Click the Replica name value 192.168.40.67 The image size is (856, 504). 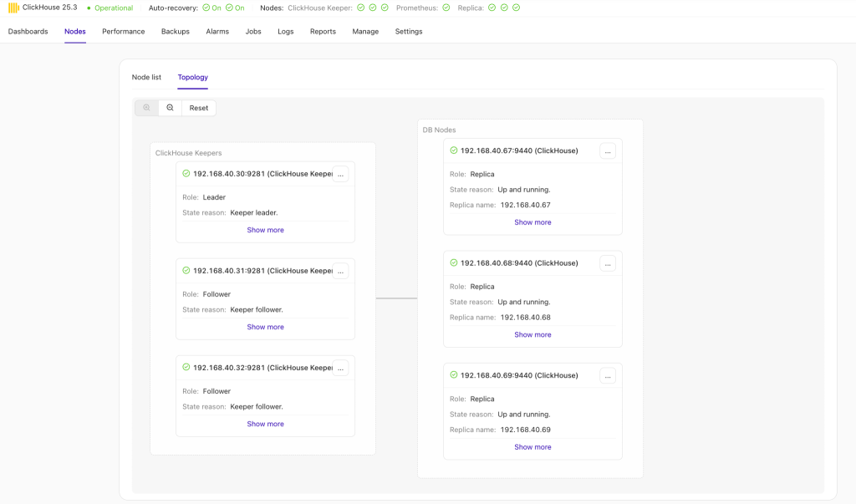pos(525,205)
